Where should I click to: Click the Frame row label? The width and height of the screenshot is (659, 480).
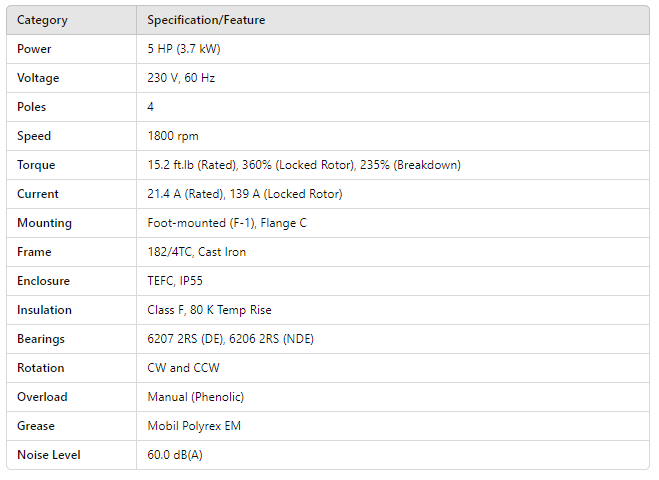click(34, 252)
